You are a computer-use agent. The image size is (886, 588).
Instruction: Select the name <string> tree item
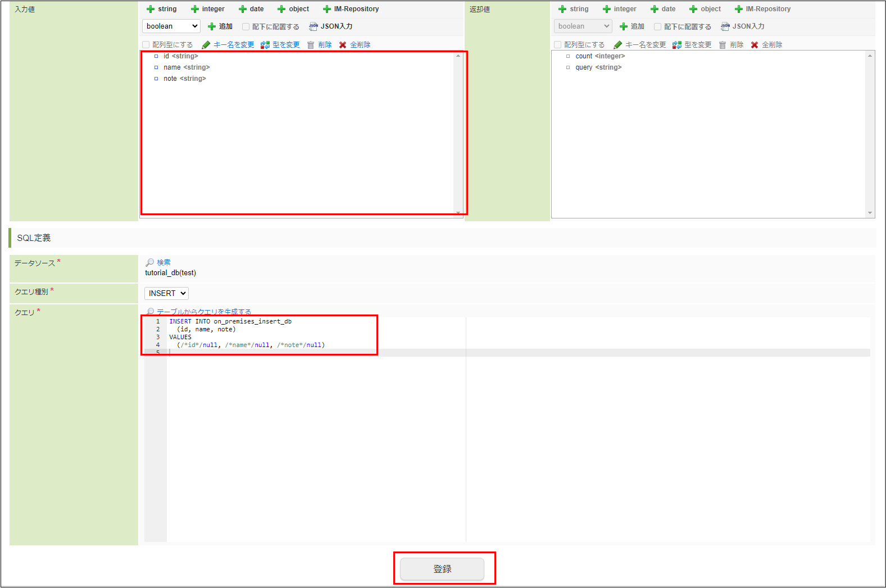tap(187, 67)
